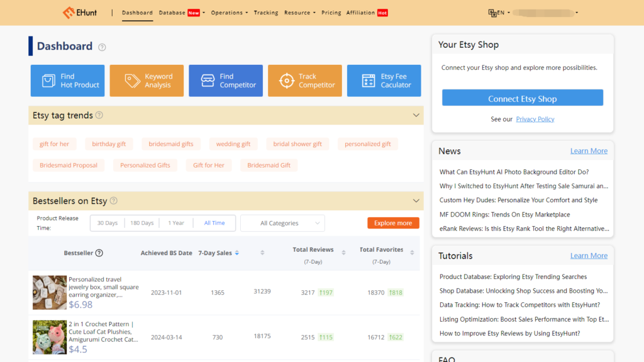This screenshot has height=362, width=644.
Task: Click Learn More in the Tutorials panel
Action: pyautogui.click(x=589, y=256)
